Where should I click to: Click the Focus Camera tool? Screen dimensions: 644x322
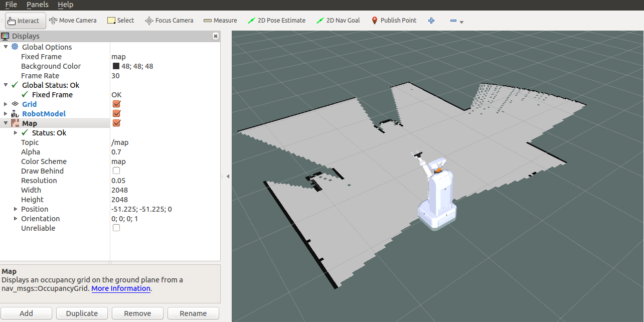[169, 21]
